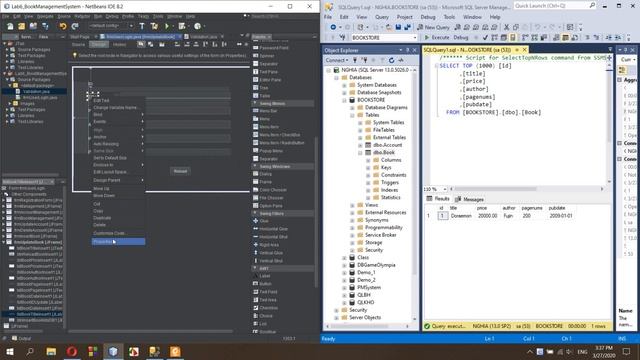
Task: Choose Properties in the NetBeans context menu
Action: pyautogui.click(x=118, y=242)
